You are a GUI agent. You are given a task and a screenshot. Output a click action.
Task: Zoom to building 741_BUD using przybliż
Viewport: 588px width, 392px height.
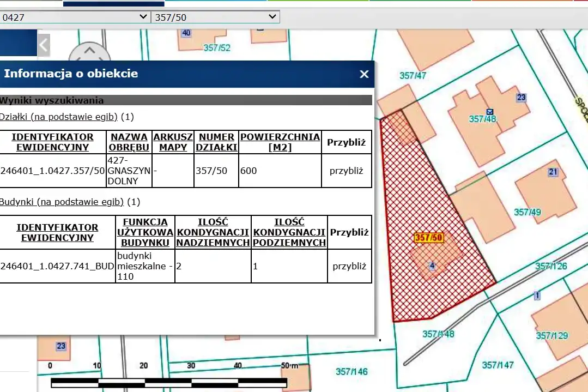pos(349,266)
